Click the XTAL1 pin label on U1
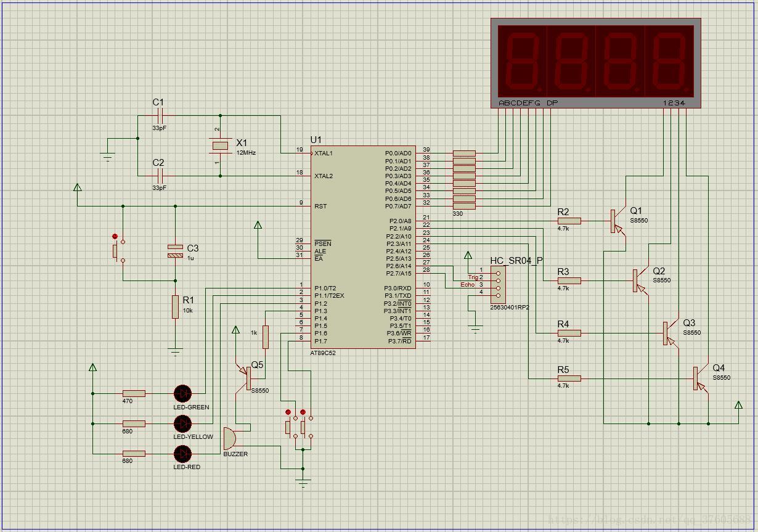This screenshot has width=758, height=532. click(324, 153)
